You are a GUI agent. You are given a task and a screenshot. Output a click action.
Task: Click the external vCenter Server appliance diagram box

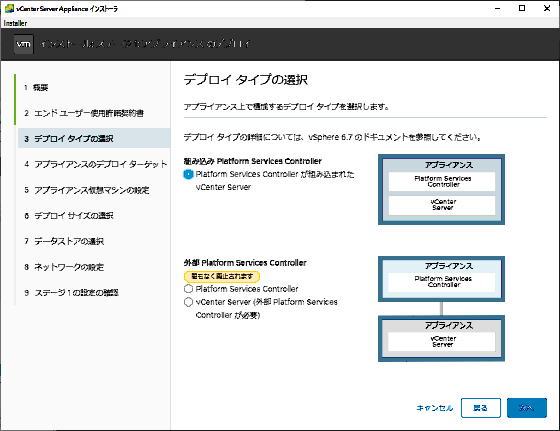(x=441, y=339)
